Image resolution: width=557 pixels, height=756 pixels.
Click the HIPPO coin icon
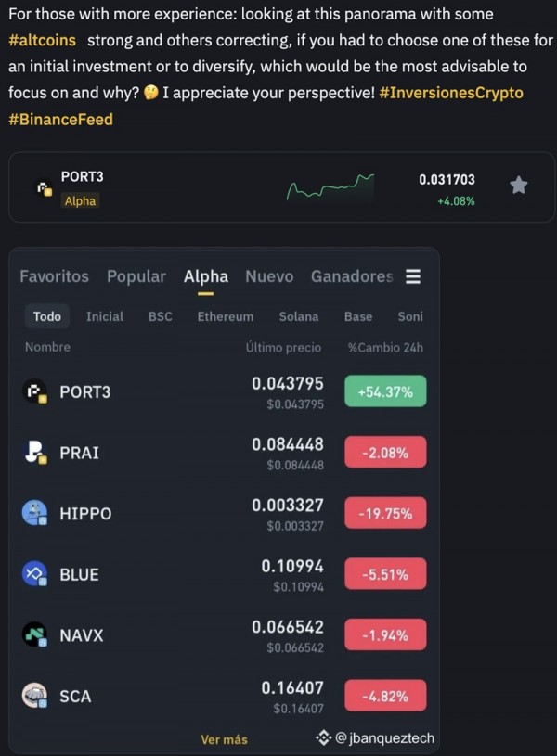click(x=34, y=513)
